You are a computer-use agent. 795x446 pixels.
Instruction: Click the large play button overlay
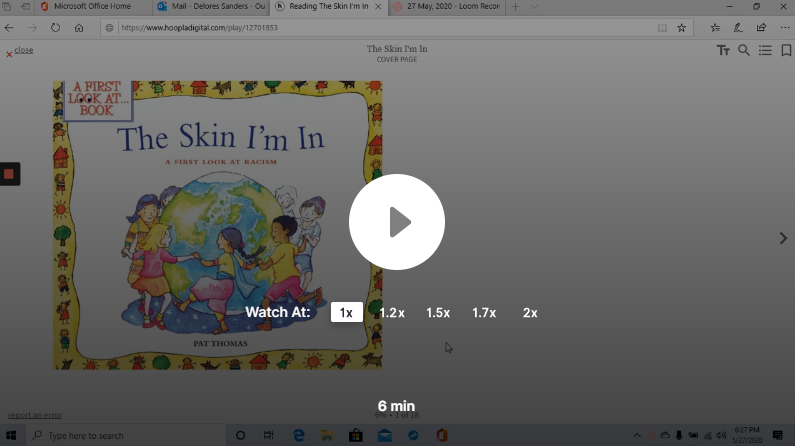point(397,222)
